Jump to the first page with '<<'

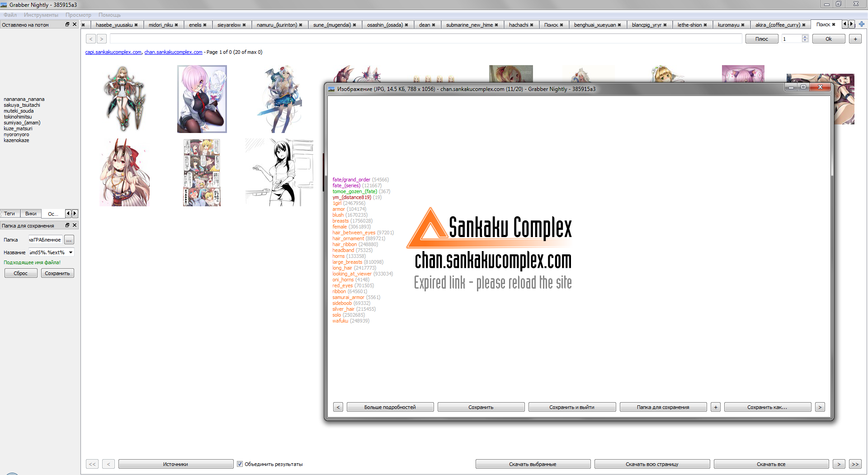[92, 464]
